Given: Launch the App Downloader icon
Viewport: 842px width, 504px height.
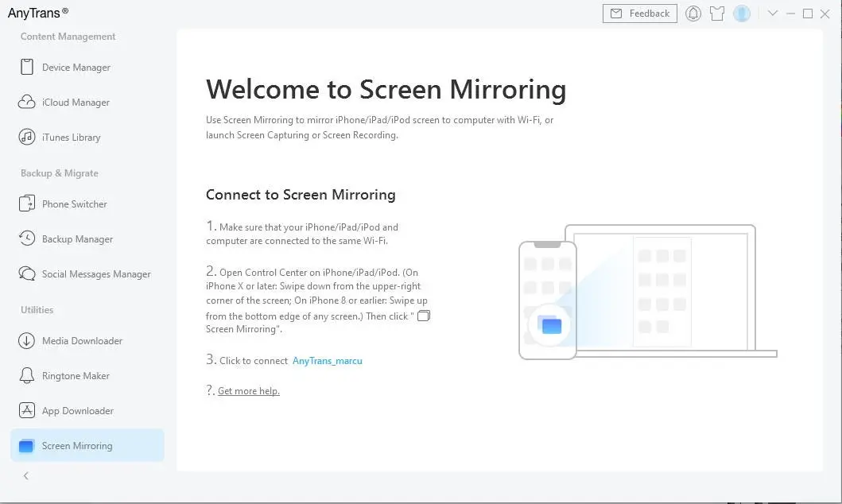Looking at the screenshot, I should tap(27, 411).
